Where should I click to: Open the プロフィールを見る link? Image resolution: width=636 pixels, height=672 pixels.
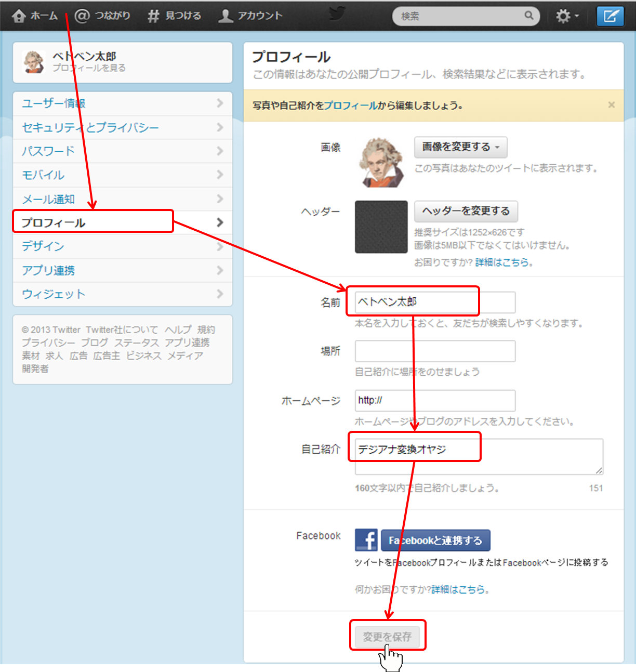pyautogui.click(x=89, y=68)
